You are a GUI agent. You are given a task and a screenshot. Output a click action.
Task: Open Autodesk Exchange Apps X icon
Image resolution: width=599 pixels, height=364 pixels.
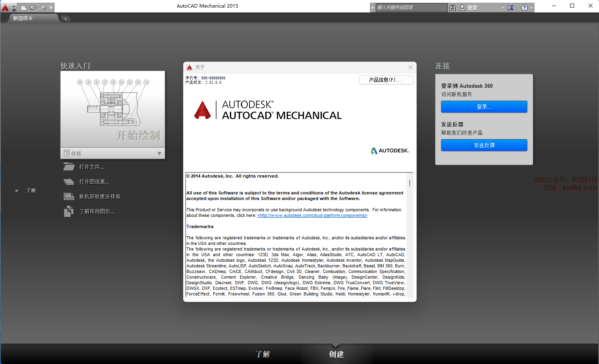[x=510, y=8]
